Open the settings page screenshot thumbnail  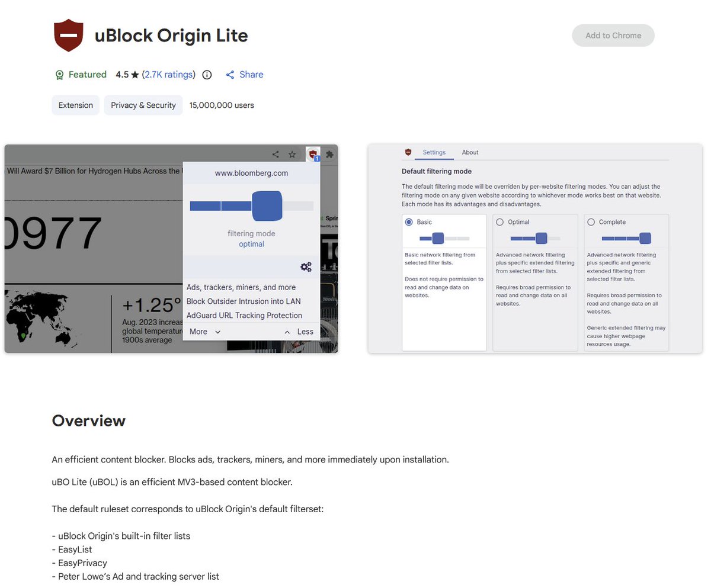535,249
